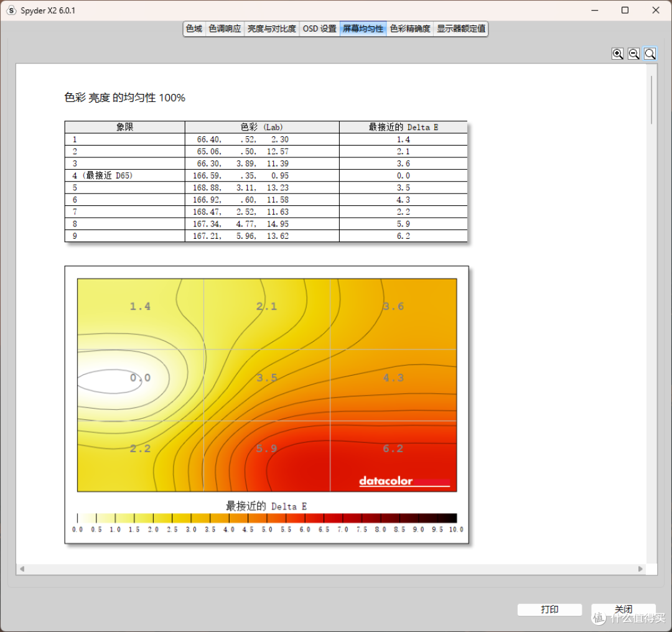
Task: Switch to the 亮度与对比度 tab
Action: (x=272, y=29)
